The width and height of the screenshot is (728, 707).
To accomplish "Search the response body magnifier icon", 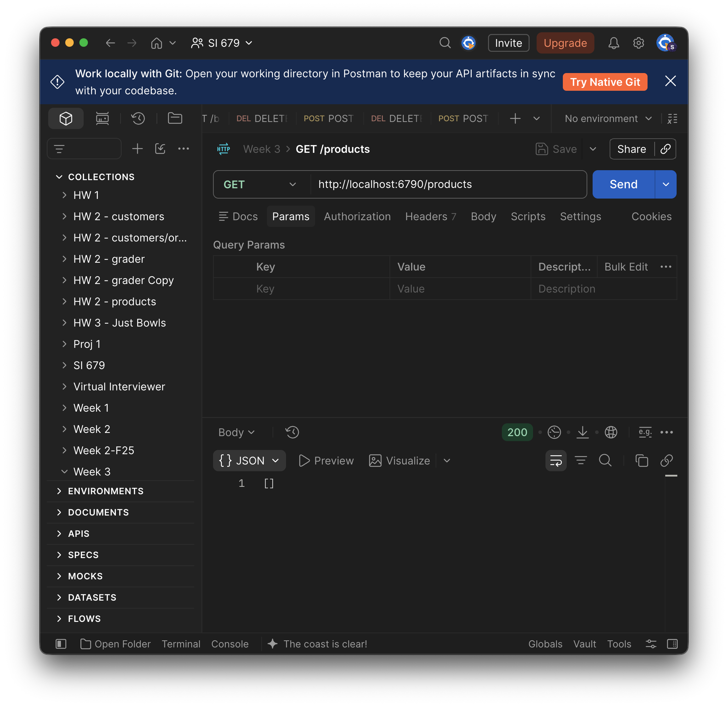I will tap(605, 460).
